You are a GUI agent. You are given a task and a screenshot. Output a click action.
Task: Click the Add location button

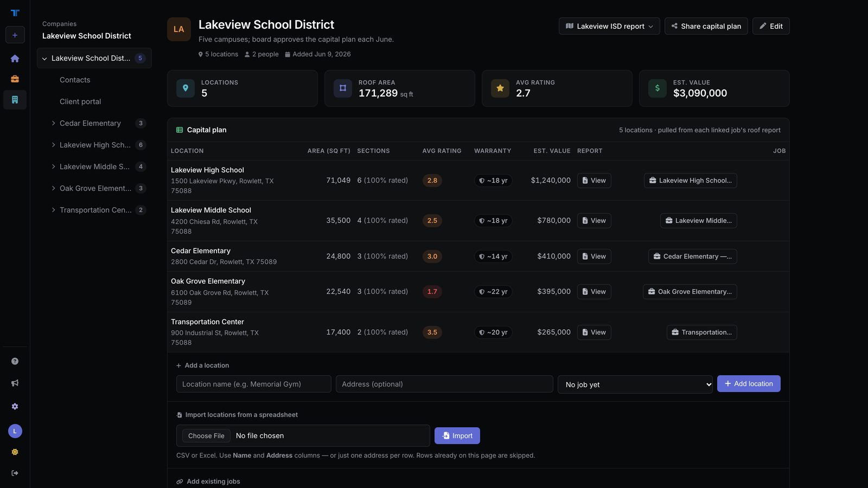coord(749,383)
